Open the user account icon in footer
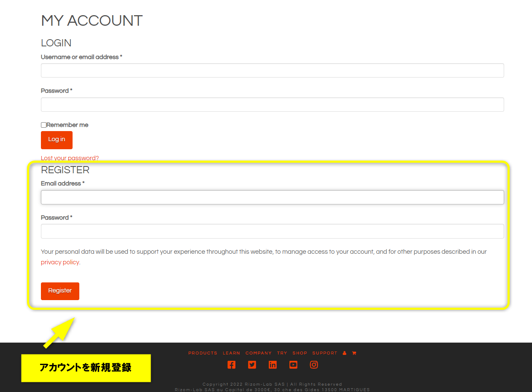 (x=345, y=353)
